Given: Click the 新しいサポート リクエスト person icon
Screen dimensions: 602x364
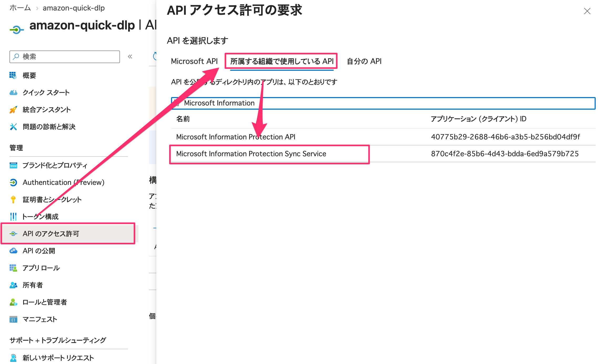Looking at the screenshot, I should [13, 358].
